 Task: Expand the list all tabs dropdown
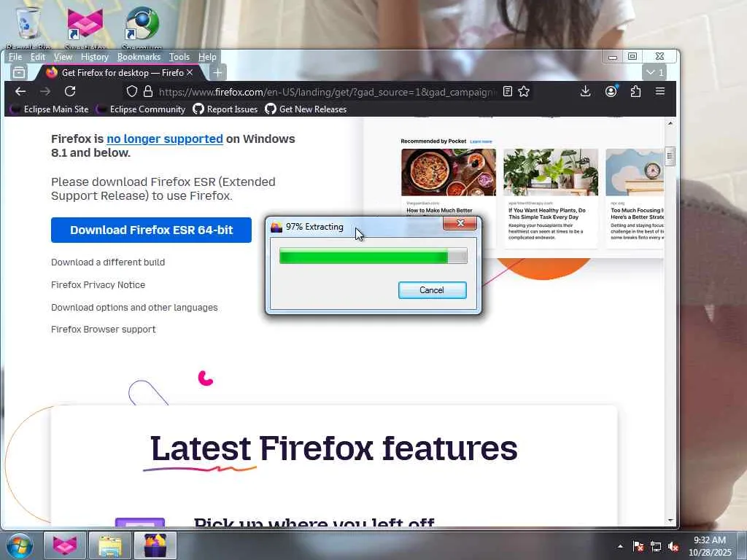[x=654, y=73]
